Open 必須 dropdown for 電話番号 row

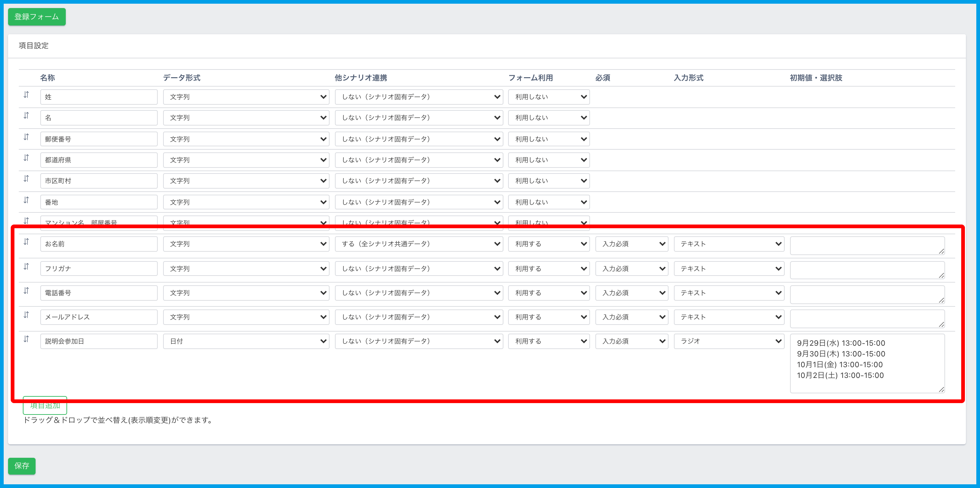[632, 293]
